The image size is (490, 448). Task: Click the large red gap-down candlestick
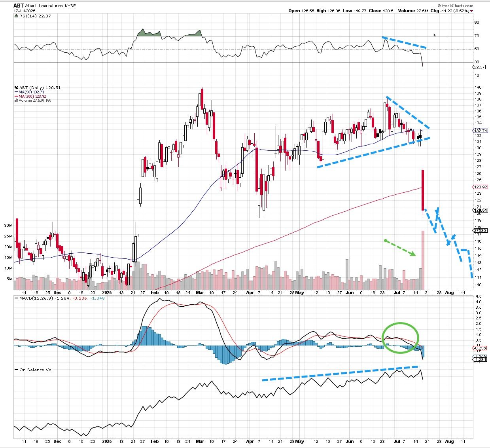tap(423, 190)
